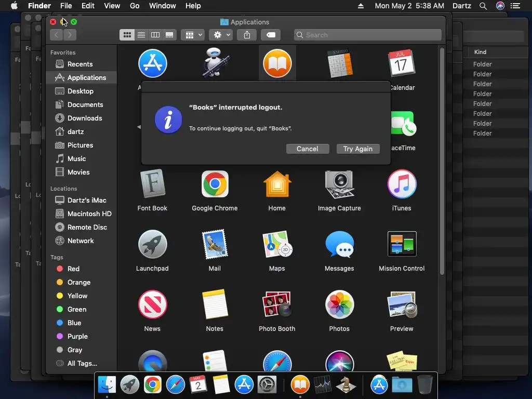This screenshot has height=399, width=532.
Task: Click the Siri icon in the menu bar
Action: tap(500, 6)
